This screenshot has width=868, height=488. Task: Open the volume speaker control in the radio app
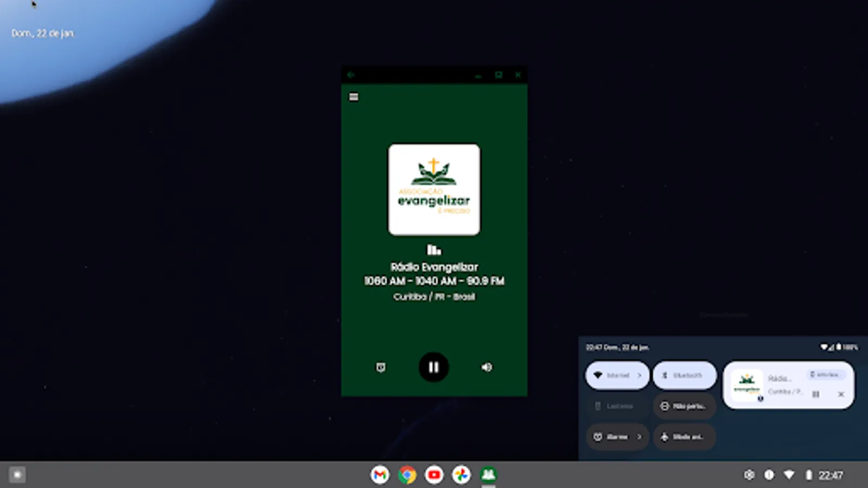(x=487, y=367)
